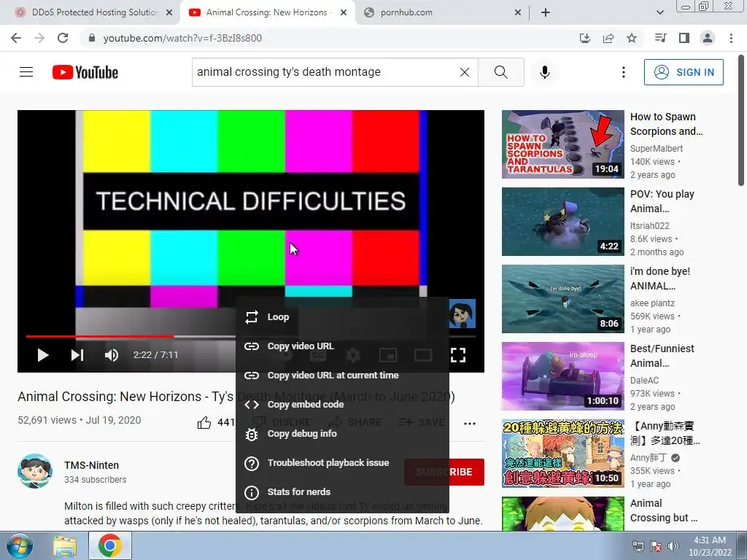
Task: Open 'How to Spawn Scorpions and...' title
Action: tap(666, 124)
